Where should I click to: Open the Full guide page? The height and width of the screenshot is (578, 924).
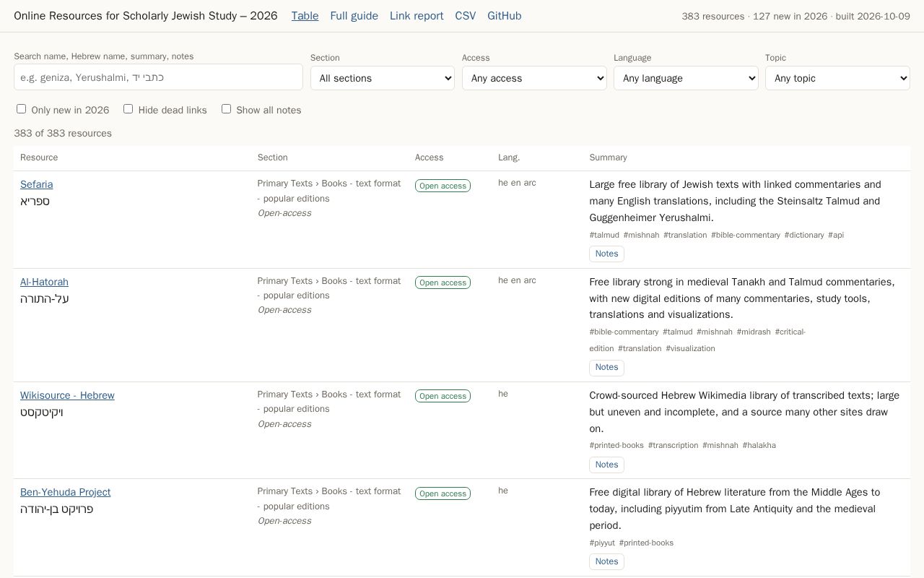(354, 16)
